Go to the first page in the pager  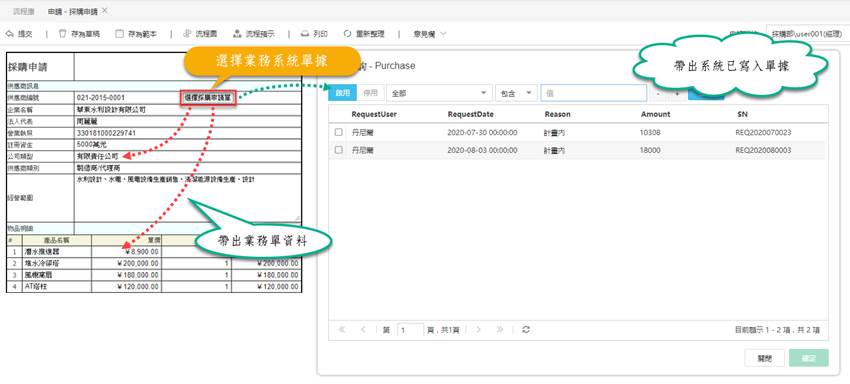point(342,329)
